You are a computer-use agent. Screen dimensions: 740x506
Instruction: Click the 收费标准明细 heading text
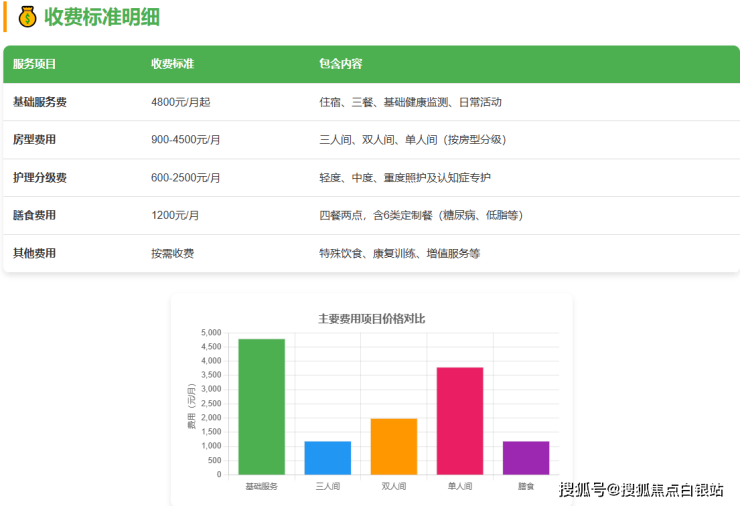pos(101,17)
